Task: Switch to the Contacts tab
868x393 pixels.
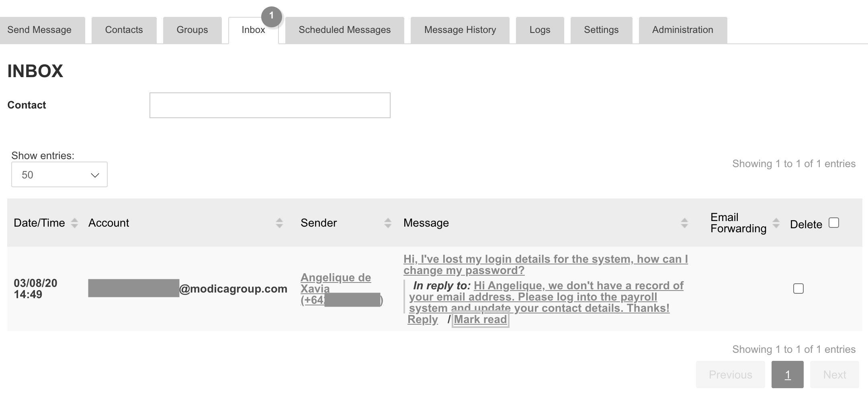Action: [124, 30]
